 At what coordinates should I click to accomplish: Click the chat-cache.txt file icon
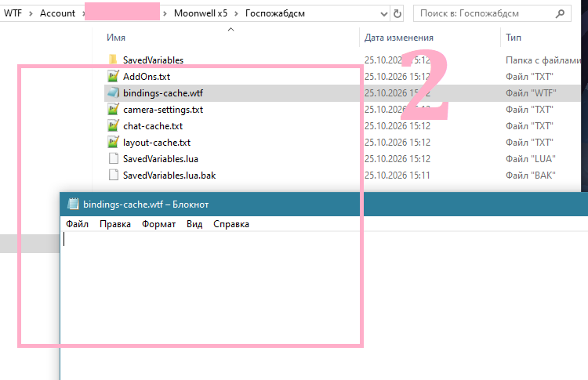click(x=113, y=126)
